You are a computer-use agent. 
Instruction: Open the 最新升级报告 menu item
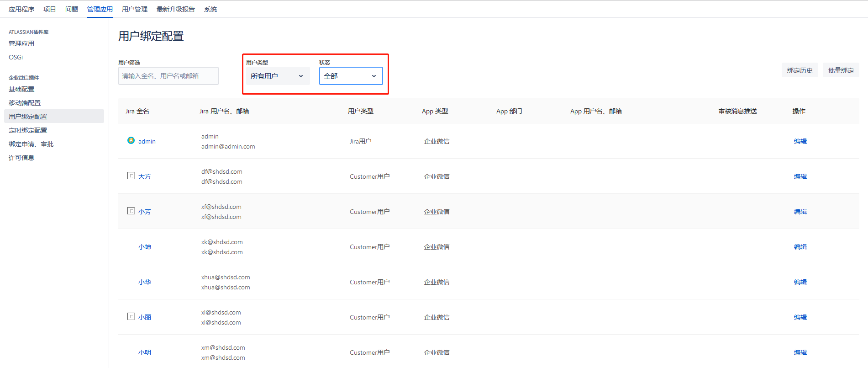tap(175, 9)
